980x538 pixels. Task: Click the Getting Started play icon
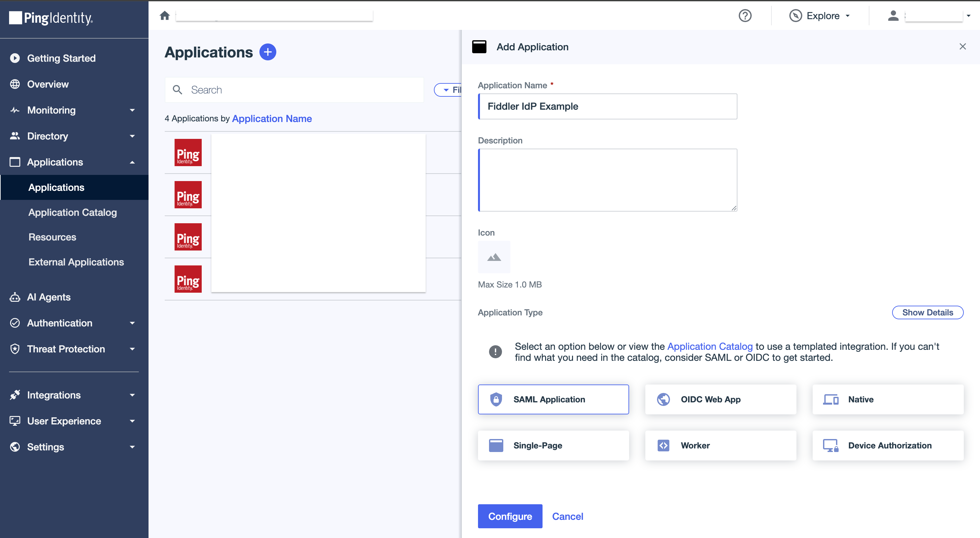[x=15, y=58]
